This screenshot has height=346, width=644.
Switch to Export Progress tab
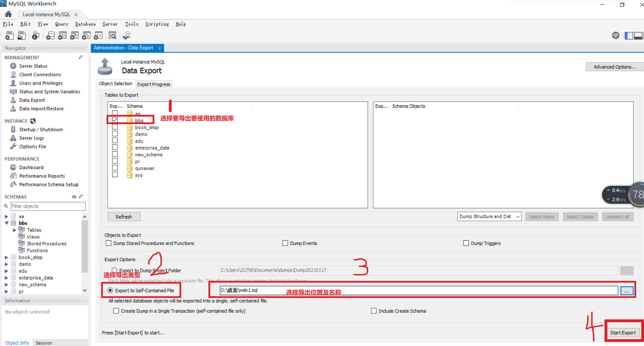click(154, 84)
